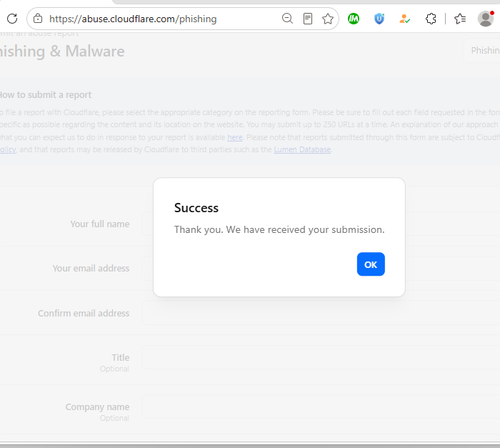Open the orange person checkmark extension
500x448 pixels.
tap(404, 19)
